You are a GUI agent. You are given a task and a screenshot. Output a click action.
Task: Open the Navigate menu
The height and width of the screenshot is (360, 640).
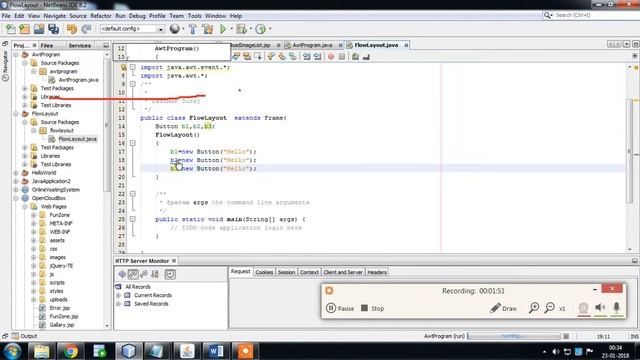coord(55,16)
